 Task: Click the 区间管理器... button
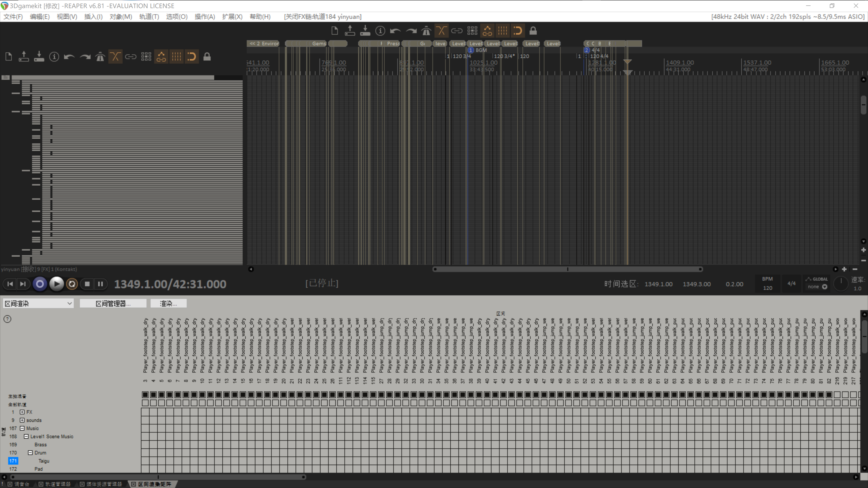pyautogui.click(x=113, y=303)
